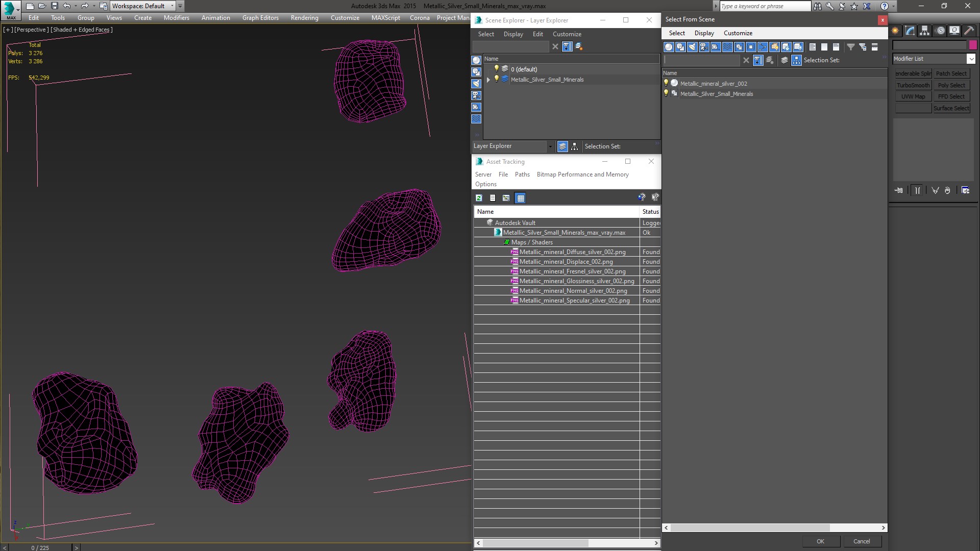Screen dimensions: 980x551
Task: Click the Select Invert icon in Select From Scene
Action: (836, 47)
